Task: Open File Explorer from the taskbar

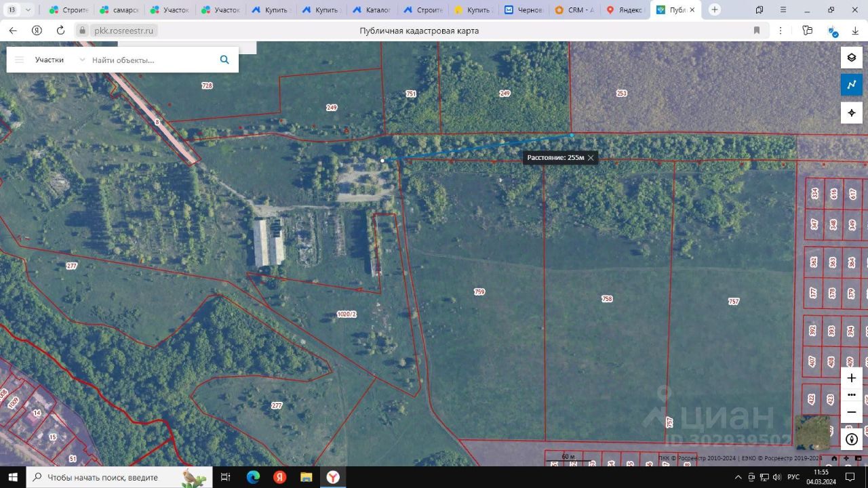Action: (x=306, y=477)
